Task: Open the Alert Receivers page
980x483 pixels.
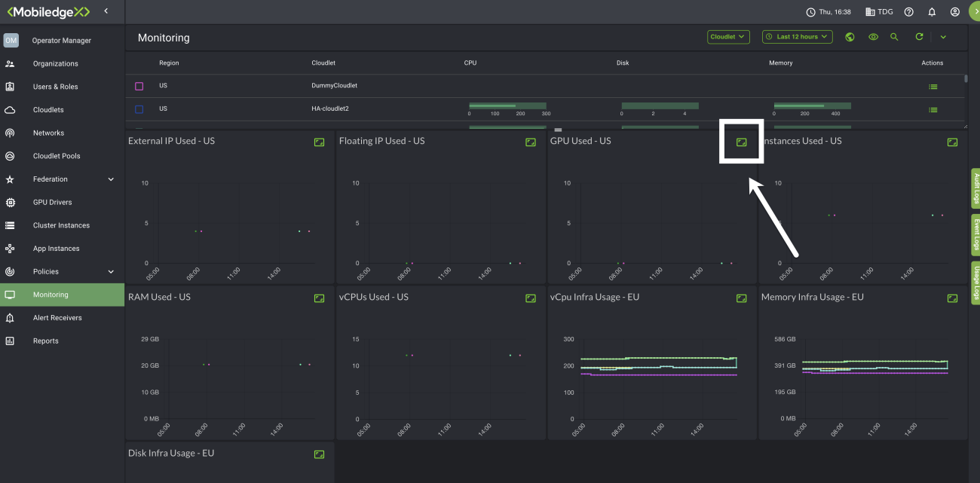Action: (x=57, y=318)
